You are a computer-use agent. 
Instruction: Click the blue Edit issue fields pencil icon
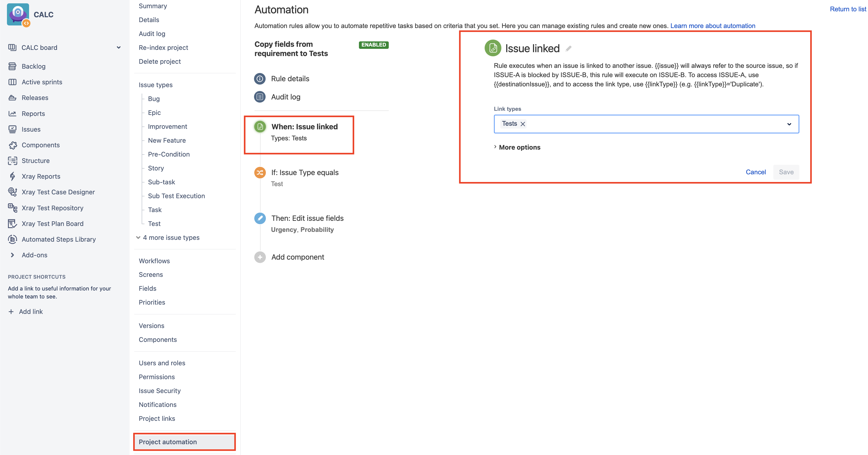tap(260, 218)
